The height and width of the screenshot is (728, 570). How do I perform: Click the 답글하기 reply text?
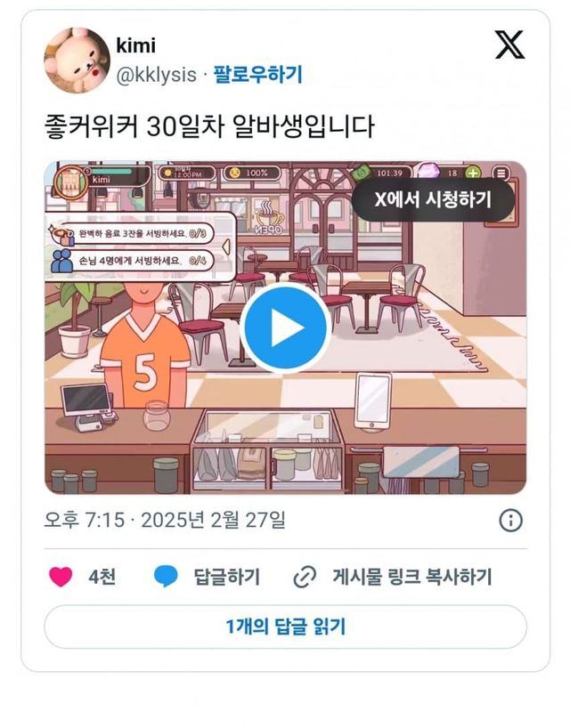(227, 577)
